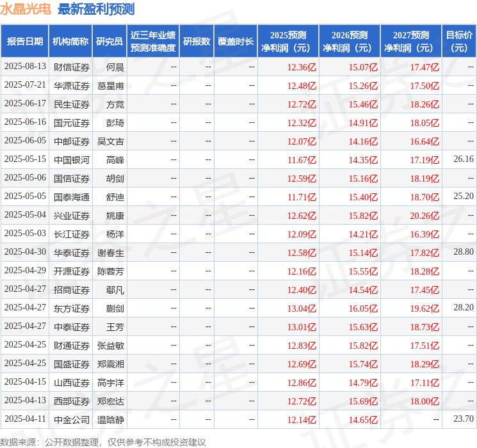Click 长江证券 institution cell
This screenshot has width=477, height=448.
pos(72,234)
